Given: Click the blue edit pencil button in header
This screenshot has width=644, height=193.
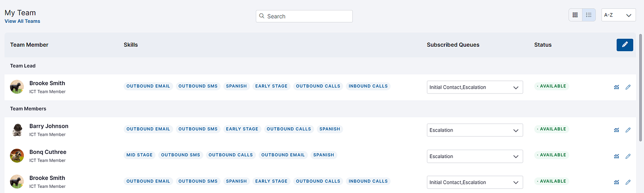Looking at the screenshot, I should [624, 45].
